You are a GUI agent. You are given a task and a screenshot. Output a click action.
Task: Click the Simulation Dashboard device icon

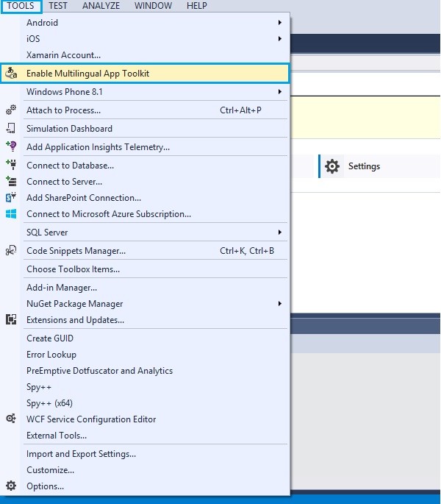[x=10, y=128]
